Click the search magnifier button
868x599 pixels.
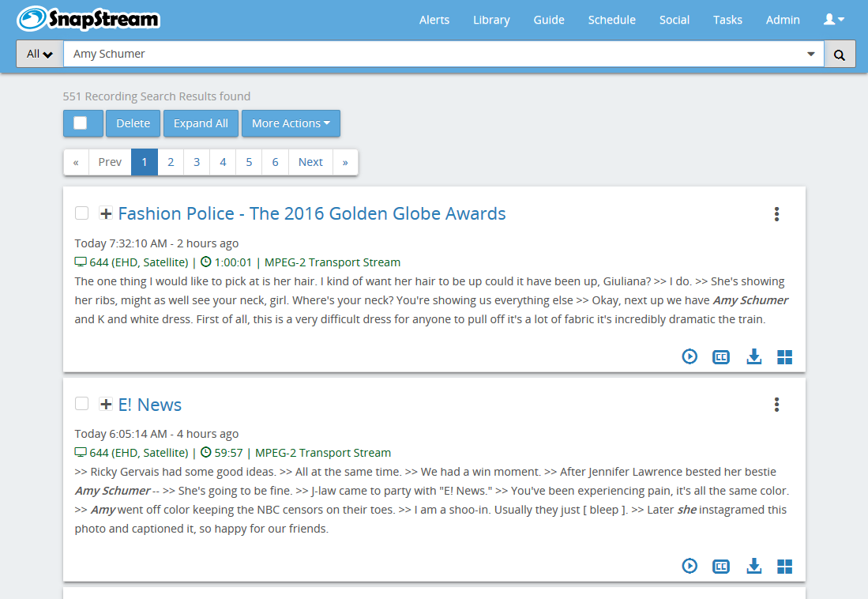pyautogui.click(x=840, y=55)
